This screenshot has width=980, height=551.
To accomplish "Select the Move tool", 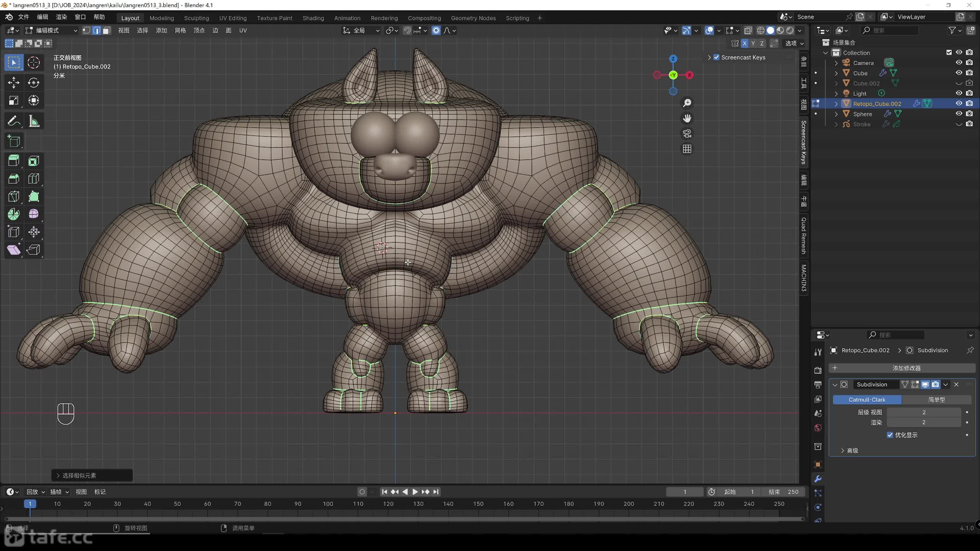I will [14, 82].
